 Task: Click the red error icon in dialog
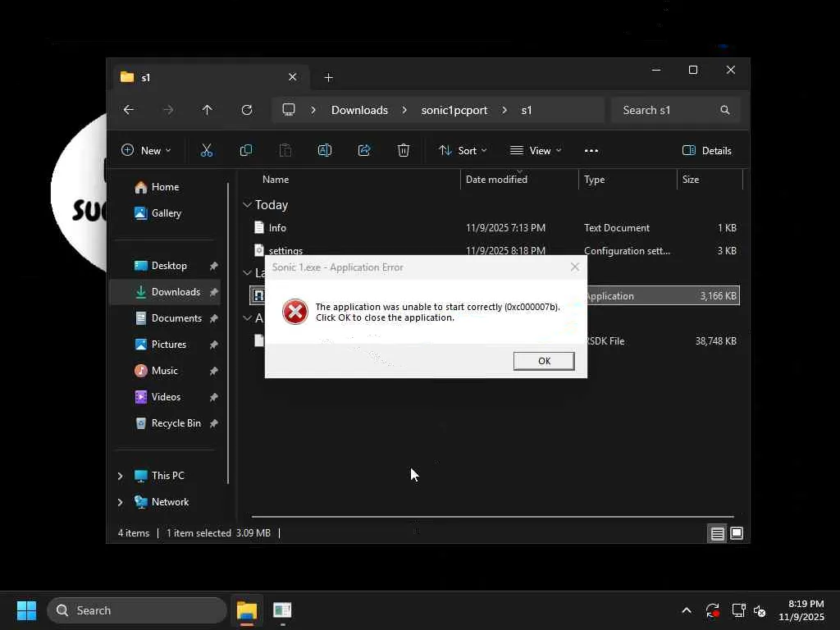[295, 312]
